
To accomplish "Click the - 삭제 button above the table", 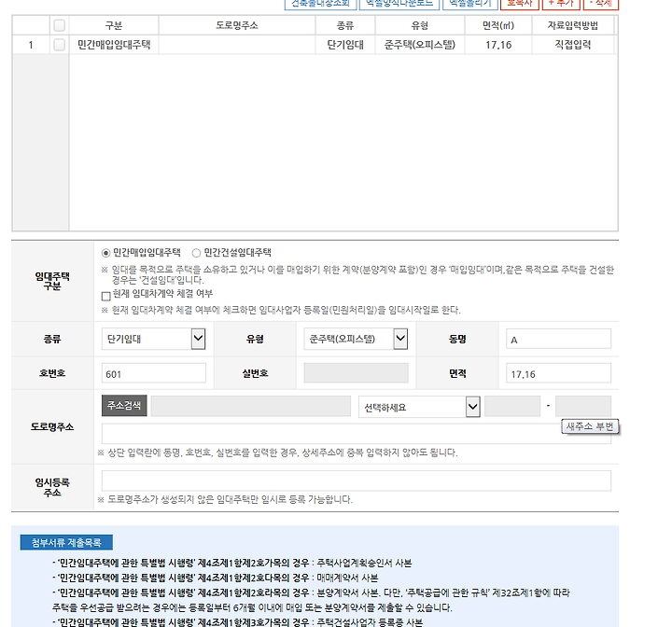I will point(601,4).
